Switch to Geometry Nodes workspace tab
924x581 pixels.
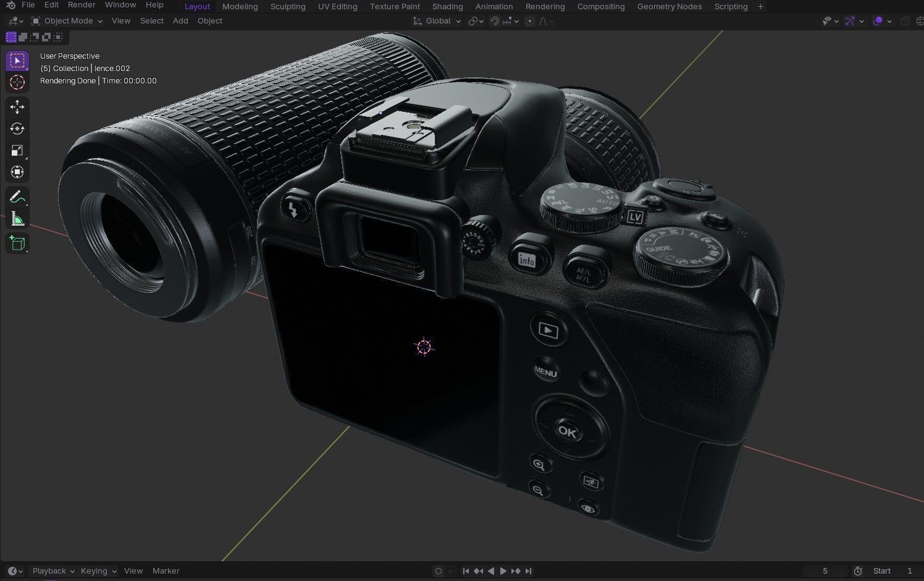pos(669,6)
